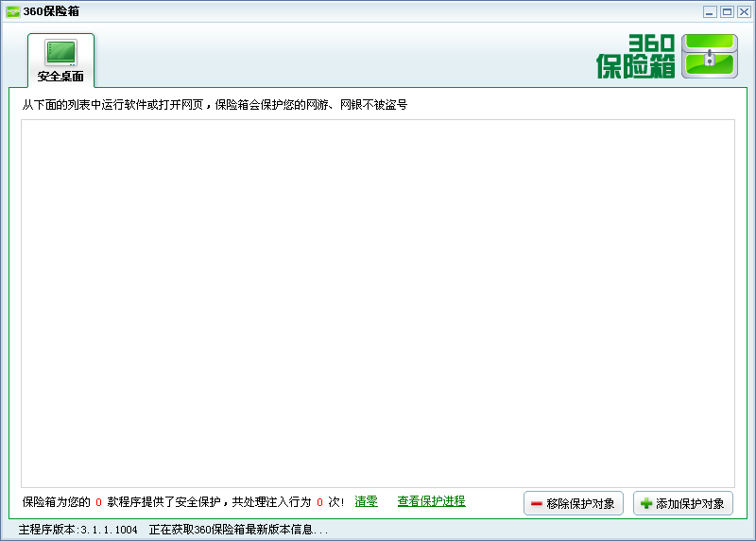This screenshot has height=541, width=756.
Task: Maximize the 360保险箱 window
Action: (727, 12)
